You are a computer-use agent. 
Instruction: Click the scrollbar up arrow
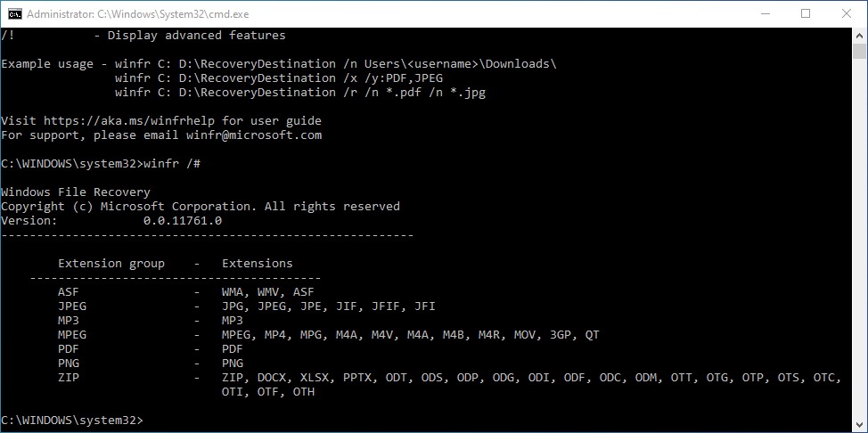coord(859,35)
